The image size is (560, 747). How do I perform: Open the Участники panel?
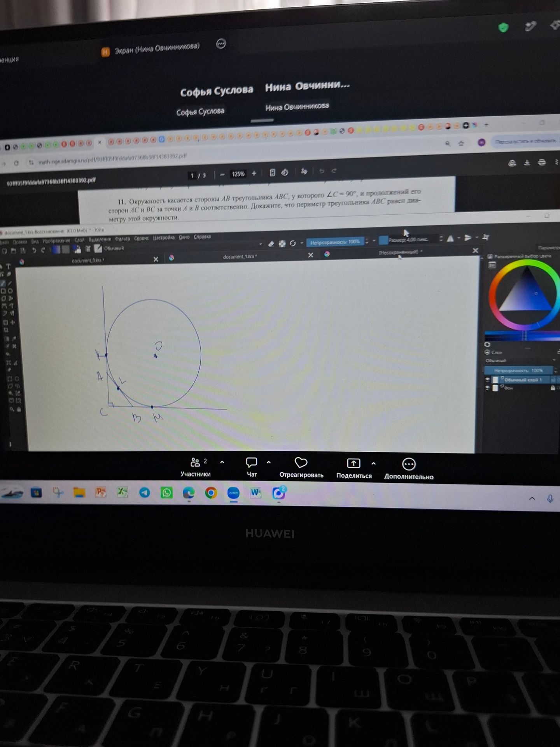point(196,467)
